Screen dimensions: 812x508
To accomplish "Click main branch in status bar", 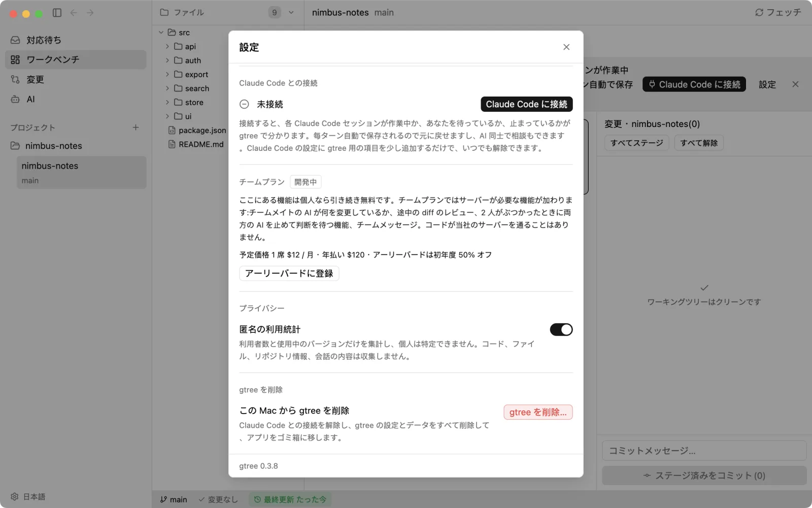I will [x=174, y=499].
